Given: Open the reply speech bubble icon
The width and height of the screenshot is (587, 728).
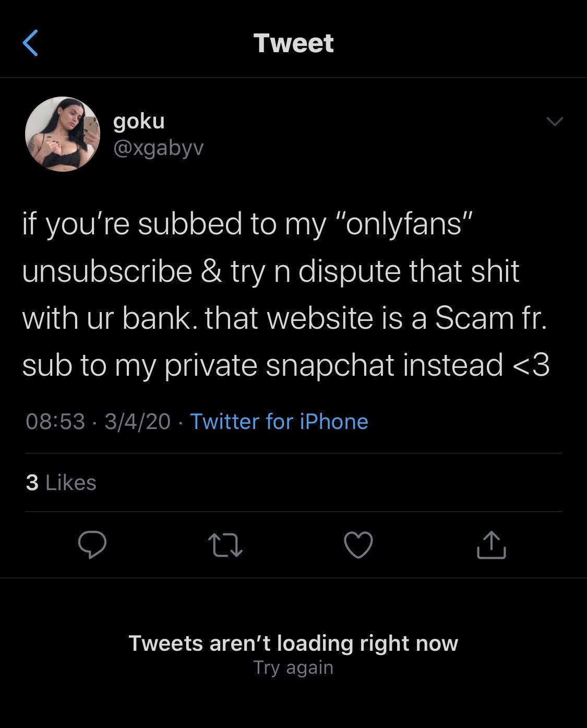Looking at the screenshot, I should pyautogui.click(x=92, y=545).
